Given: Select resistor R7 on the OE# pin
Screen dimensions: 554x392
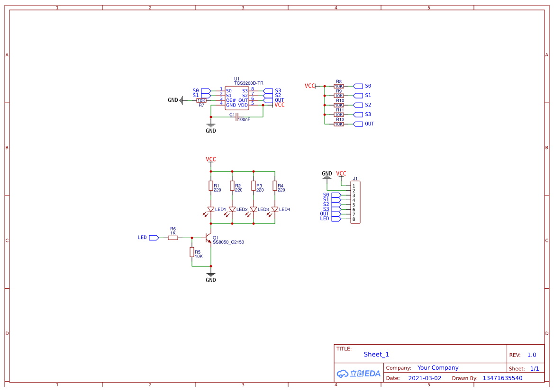Looking at the screenshot, I should click(x=201, y=100).
